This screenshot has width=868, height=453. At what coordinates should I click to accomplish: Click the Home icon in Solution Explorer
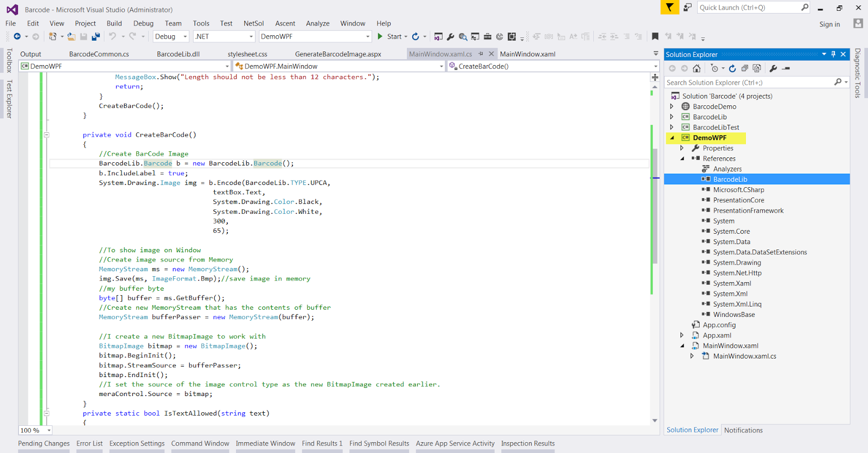click(697, 68)
